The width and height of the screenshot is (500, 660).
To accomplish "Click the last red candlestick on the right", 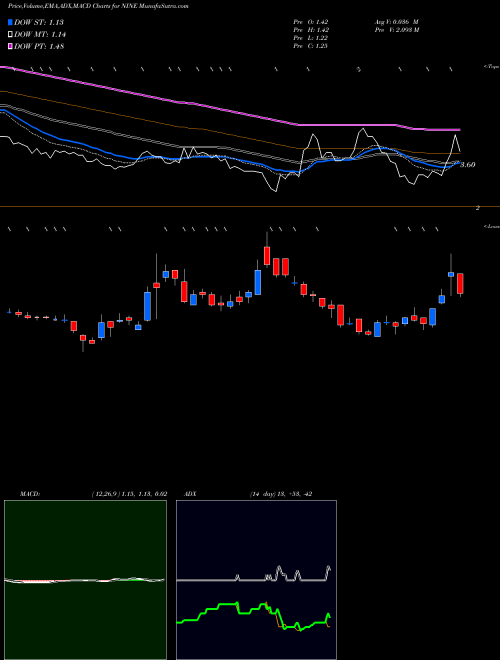I will pyautogui.click(x=460, y=284).
